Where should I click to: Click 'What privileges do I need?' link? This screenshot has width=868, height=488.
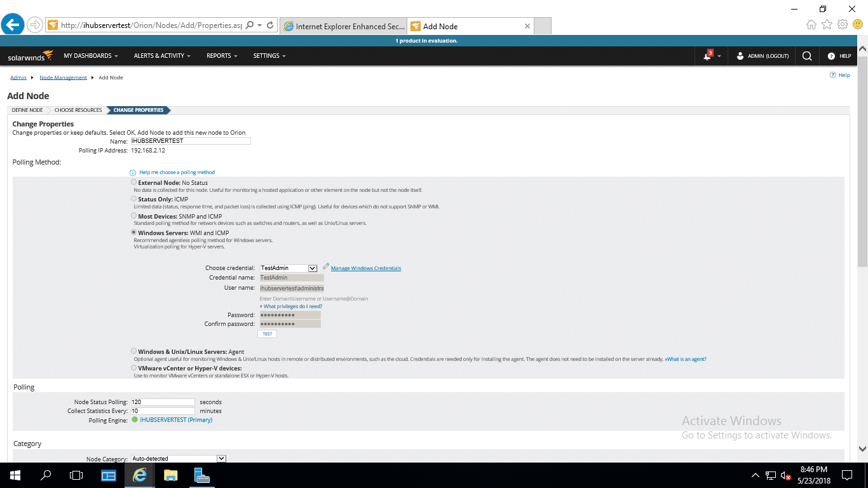293,306
